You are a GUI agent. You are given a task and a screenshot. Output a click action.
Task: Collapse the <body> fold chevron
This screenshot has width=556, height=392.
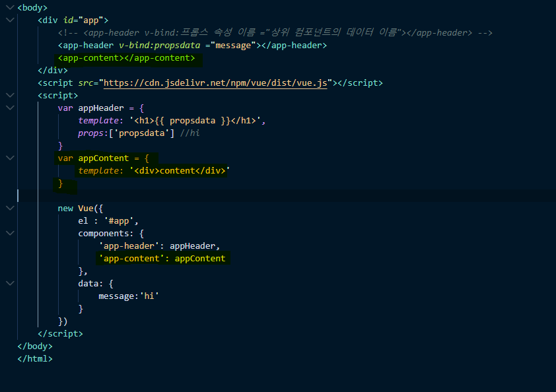[x=10, y=7]
